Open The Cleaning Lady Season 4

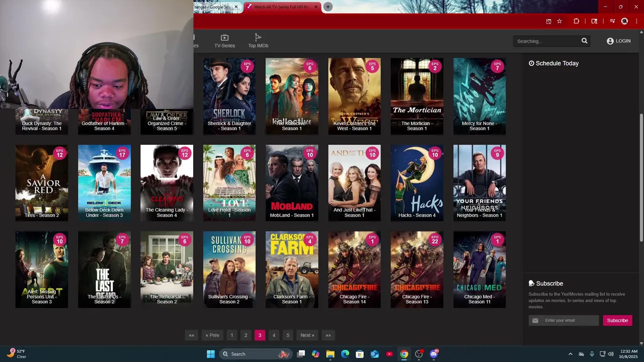tap(167, 183)
